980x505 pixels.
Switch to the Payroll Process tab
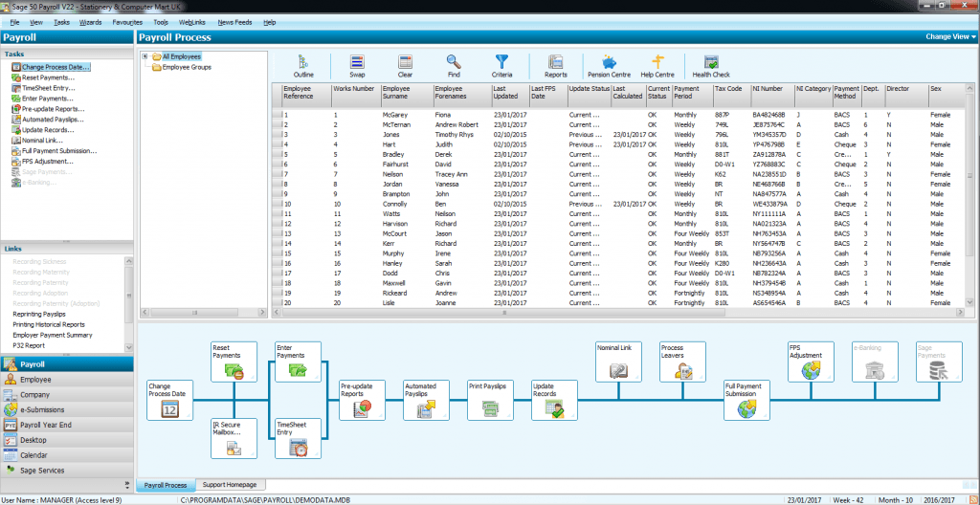165,485
